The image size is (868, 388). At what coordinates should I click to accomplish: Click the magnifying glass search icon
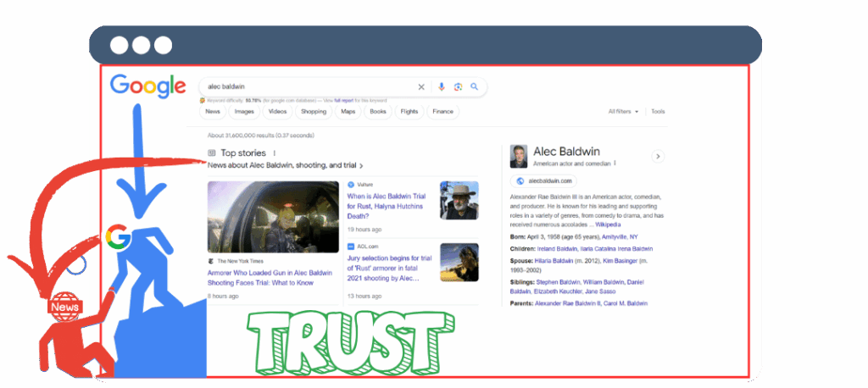[475, 87]
